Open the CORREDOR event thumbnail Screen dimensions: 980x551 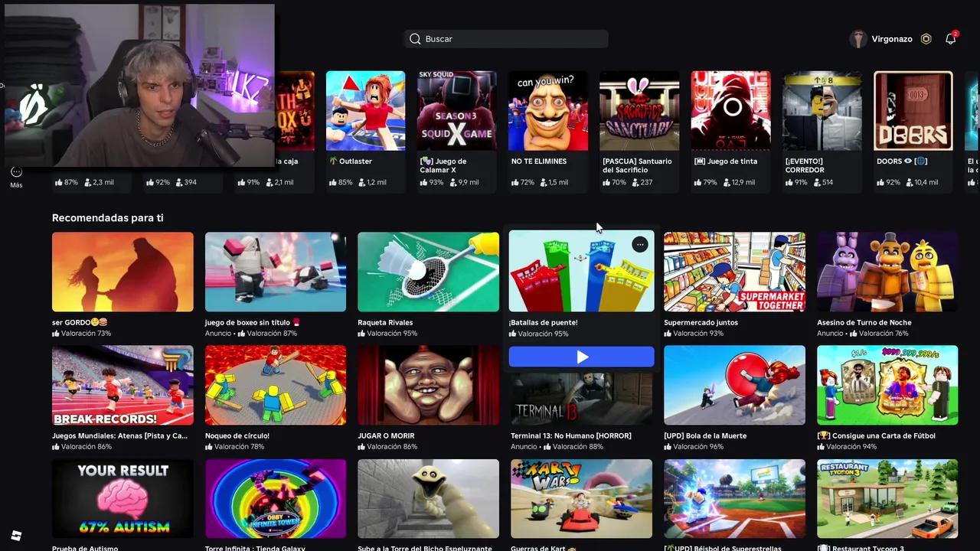coord(822,111)
